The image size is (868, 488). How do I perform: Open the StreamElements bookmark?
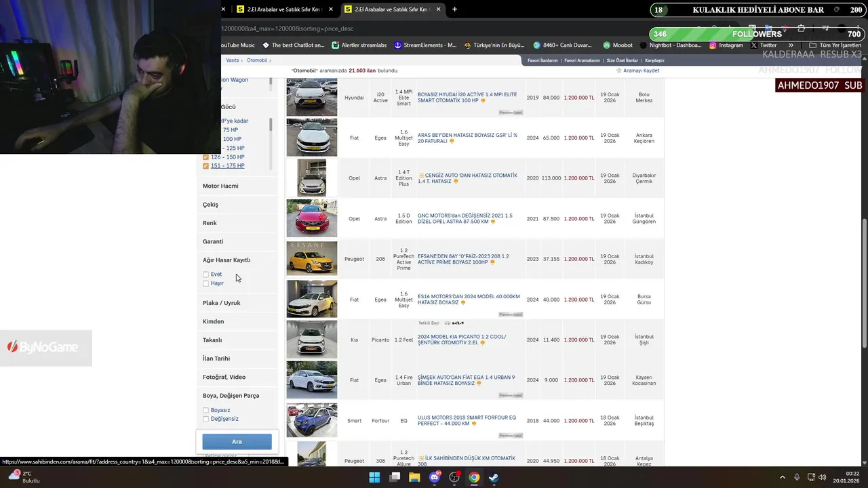coord(425,45)
